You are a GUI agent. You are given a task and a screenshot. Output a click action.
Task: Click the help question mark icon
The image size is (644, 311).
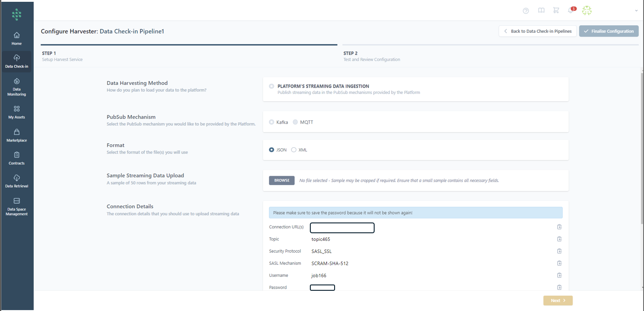click(526, 11)
